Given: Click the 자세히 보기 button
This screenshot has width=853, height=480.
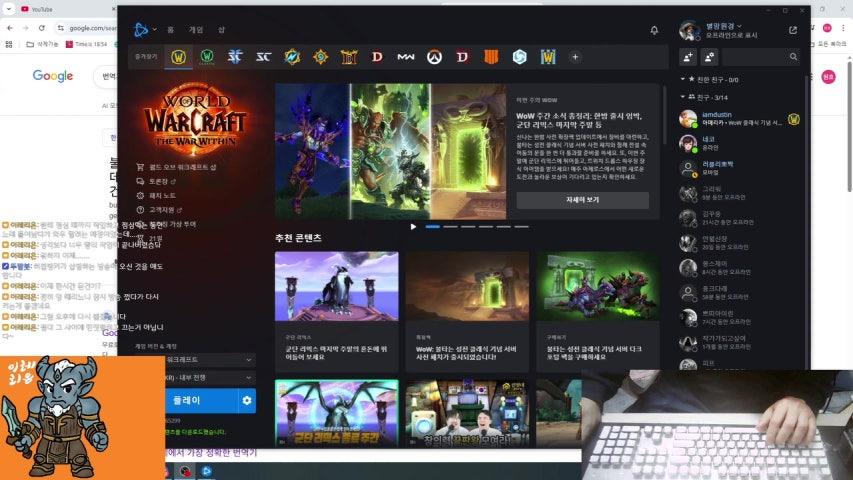Looking at the screenshot, I should click(582, 200).
